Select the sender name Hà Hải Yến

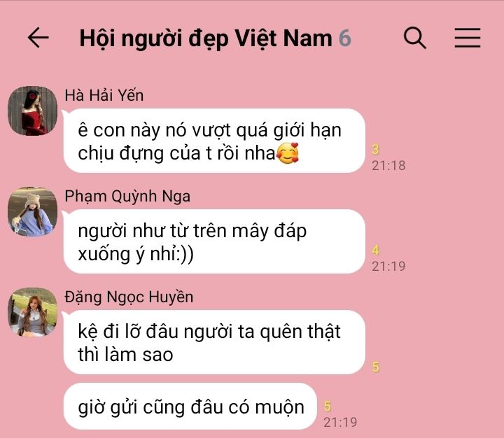pyautogui.click(x=104, y=95)
